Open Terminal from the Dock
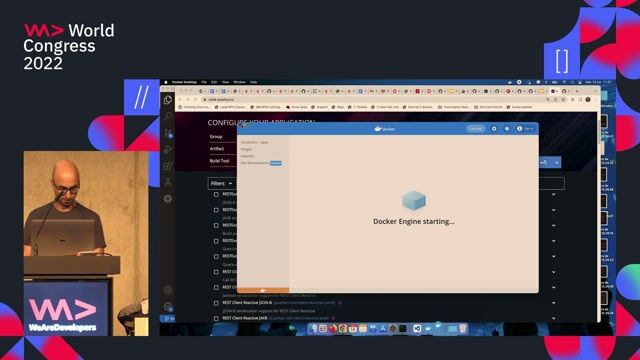 403,328
